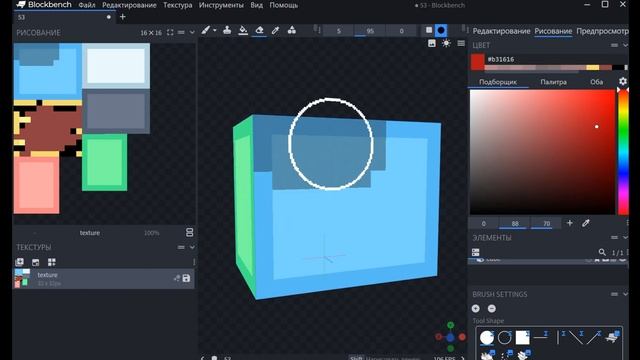Image resolution: width=640 pixels, height=360 pixels.
Task: Switch to Подборщик color tab
Action: coord(498,82)
